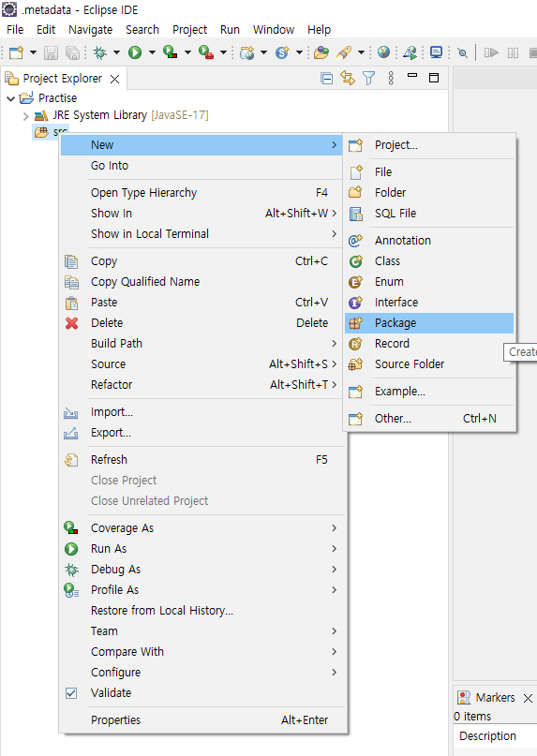Select Class in the New submenu
The width and height of the screenshot is (537, 756).
click(429, 261)
